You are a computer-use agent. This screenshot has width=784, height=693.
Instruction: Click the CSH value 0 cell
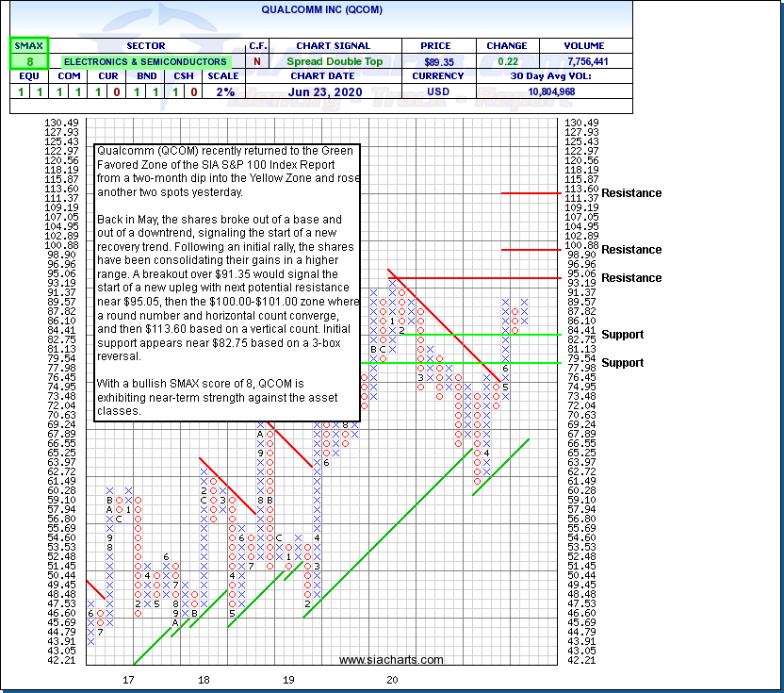pyautogui.click(x=193, y=91)
